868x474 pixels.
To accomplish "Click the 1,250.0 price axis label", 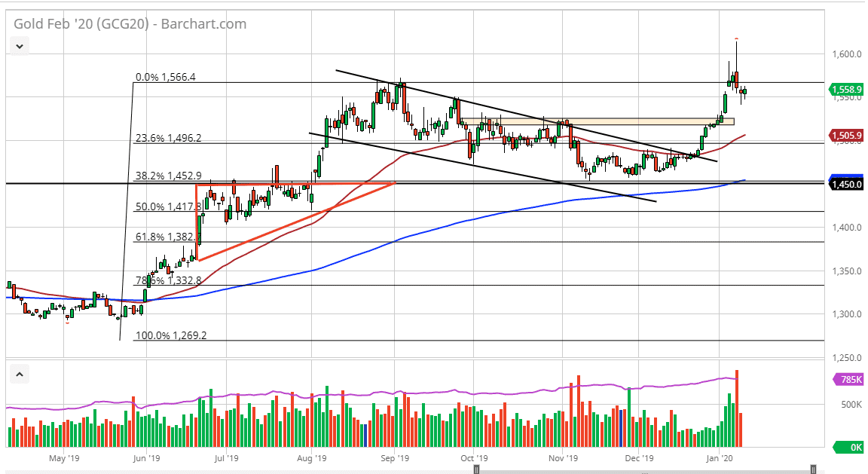I will coord(847,358).
